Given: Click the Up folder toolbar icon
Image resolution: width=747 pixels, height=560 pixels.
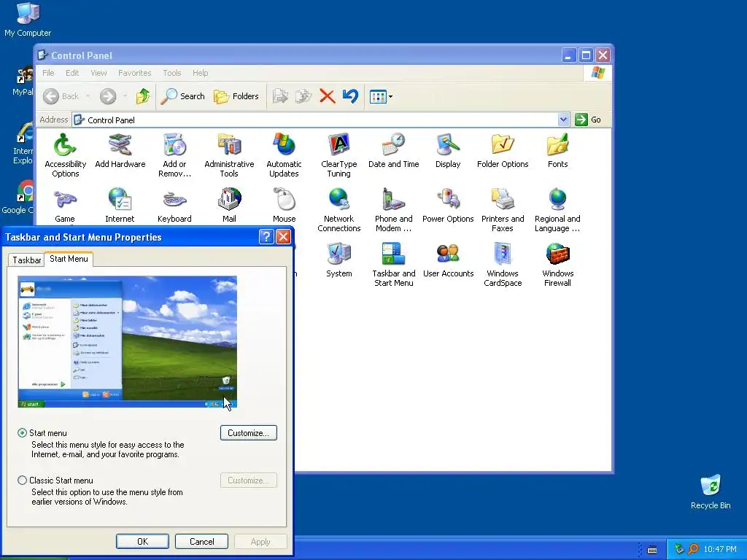Looking at the screenshot, I should point(143,96).
